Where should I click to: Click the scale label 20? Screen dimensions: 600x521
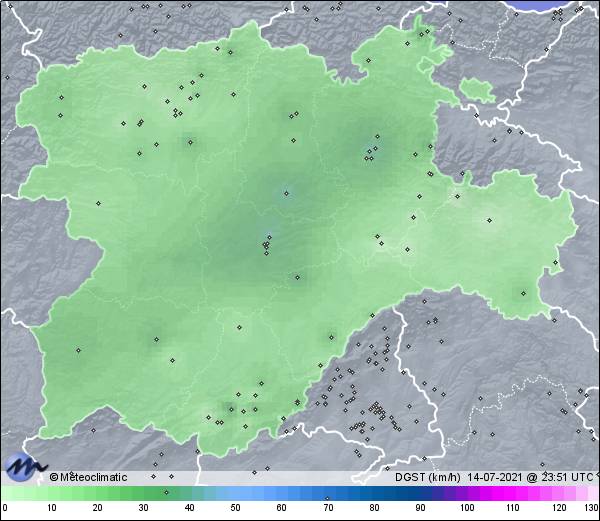(x=98, y=508)
